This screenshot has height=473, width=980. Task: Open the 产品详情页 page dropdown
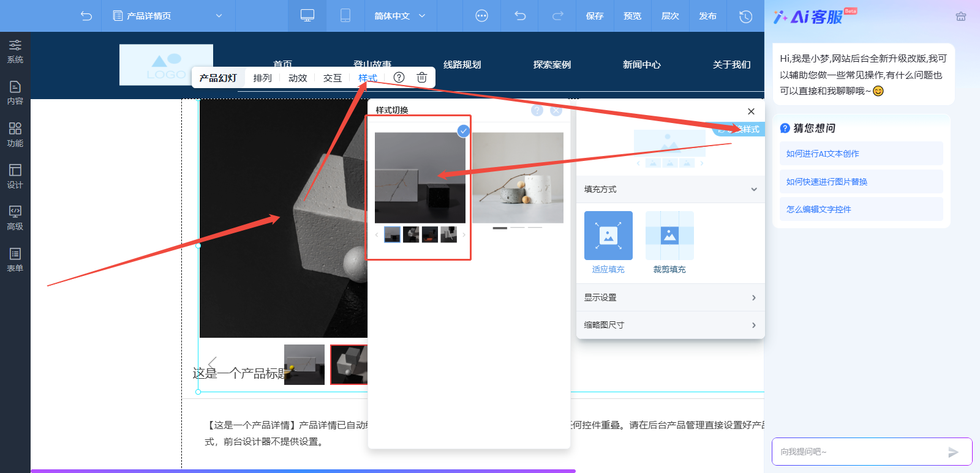(168, 16)
